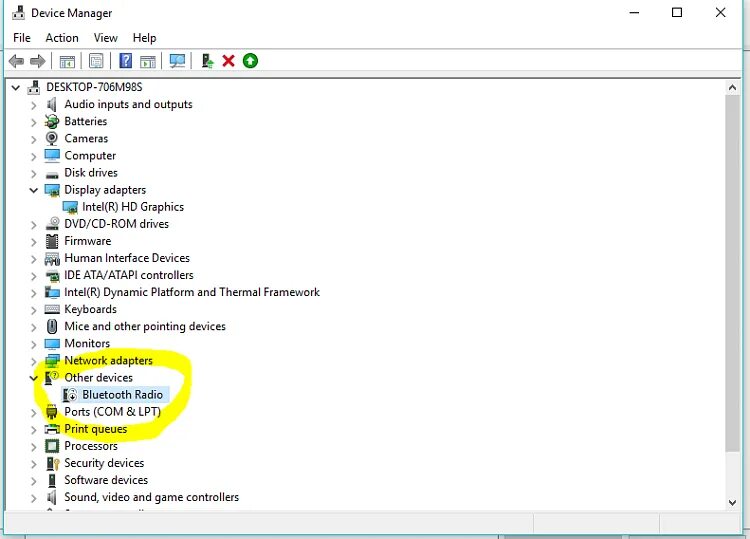The height and width of the screenshot is (539, 750).
Task: Open the View menu
Action: (x=105, y=38)
